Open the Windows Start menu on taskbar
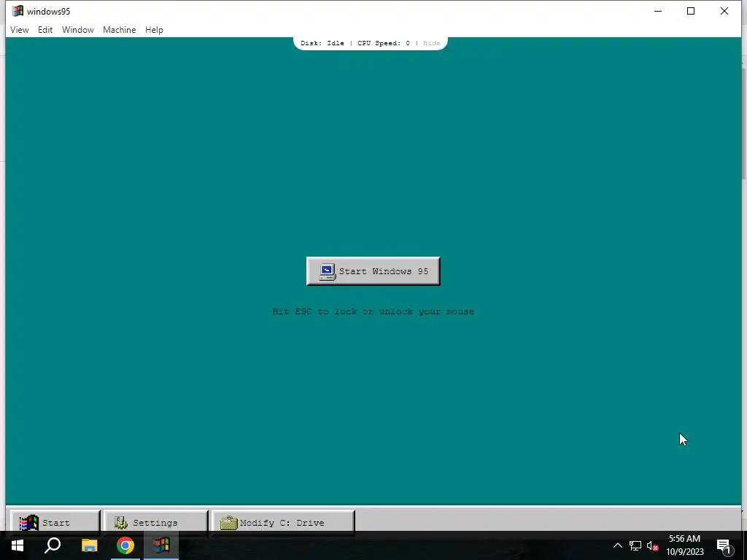 pos(18,545)
